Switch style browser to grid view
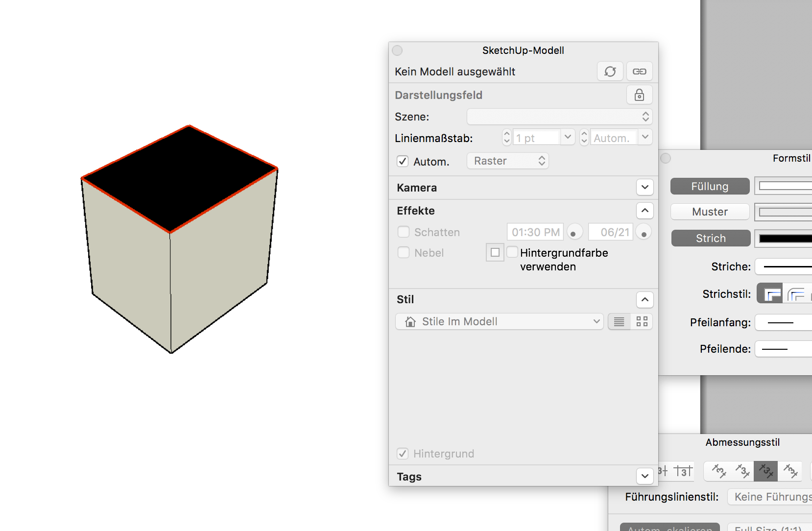 [x=642, y=322]
